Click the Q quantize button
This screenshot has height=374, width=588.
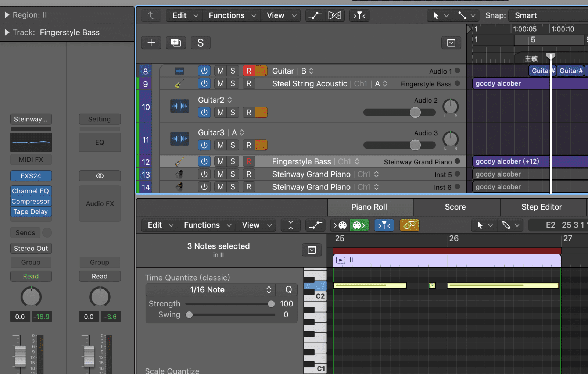coord(288,290)
